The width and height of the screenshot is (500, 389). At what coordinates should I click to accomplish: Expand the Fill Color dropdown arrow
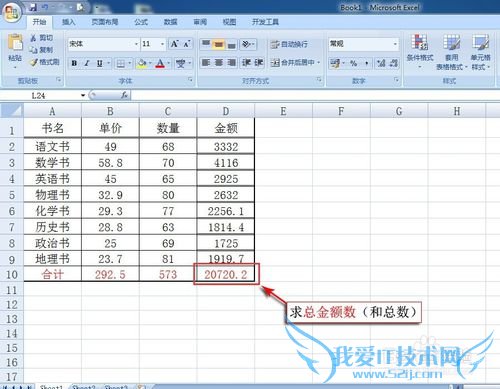[150, 63]
